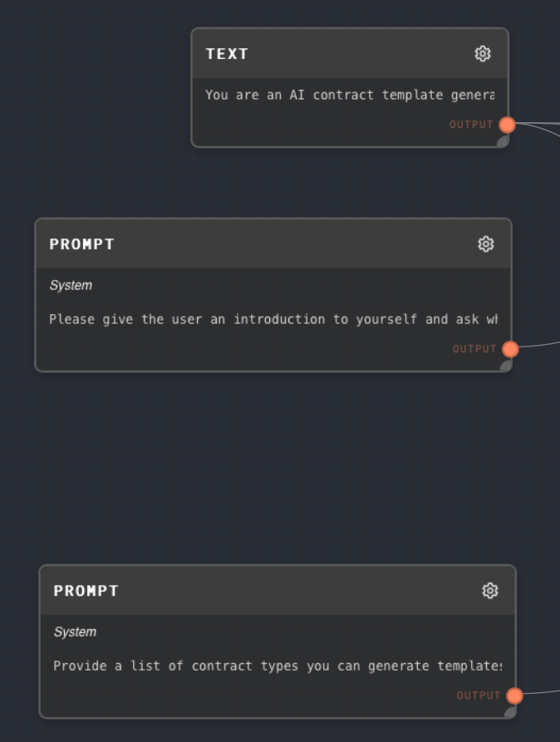Select the connection wire leaving the TEXT node output
The height and width of the screenshot is (742, 560).
540,127
